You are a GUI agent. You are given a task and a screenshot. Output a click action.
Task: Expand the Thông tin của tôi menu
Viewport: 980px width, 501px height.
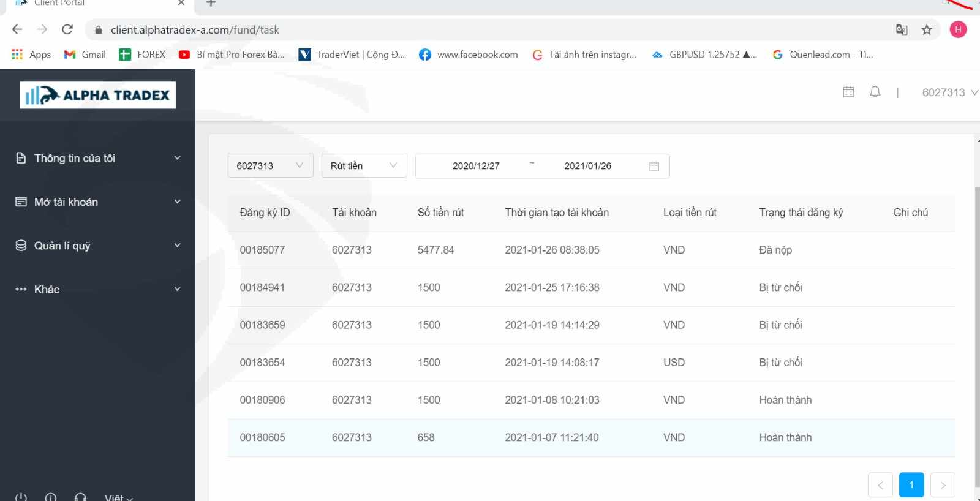click(x=98, y=158)
